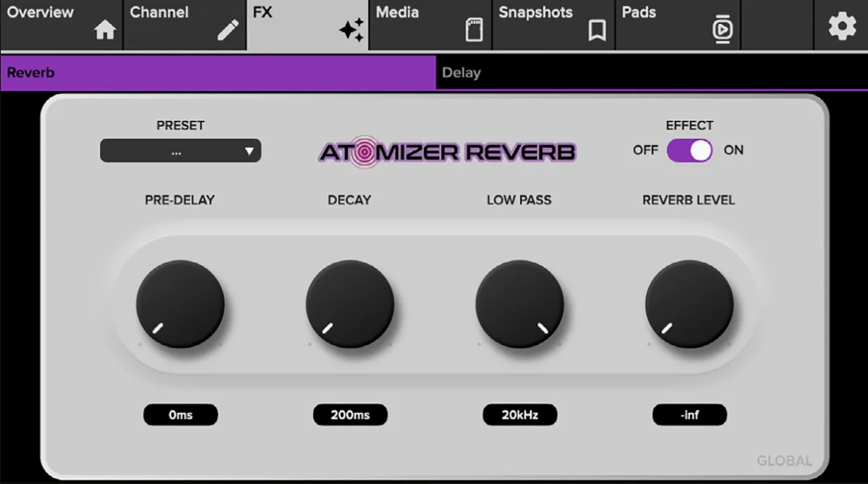Click the ON label beside the Effect switch
The width and height of the screenshot is (868, 484).
(733, 150)
